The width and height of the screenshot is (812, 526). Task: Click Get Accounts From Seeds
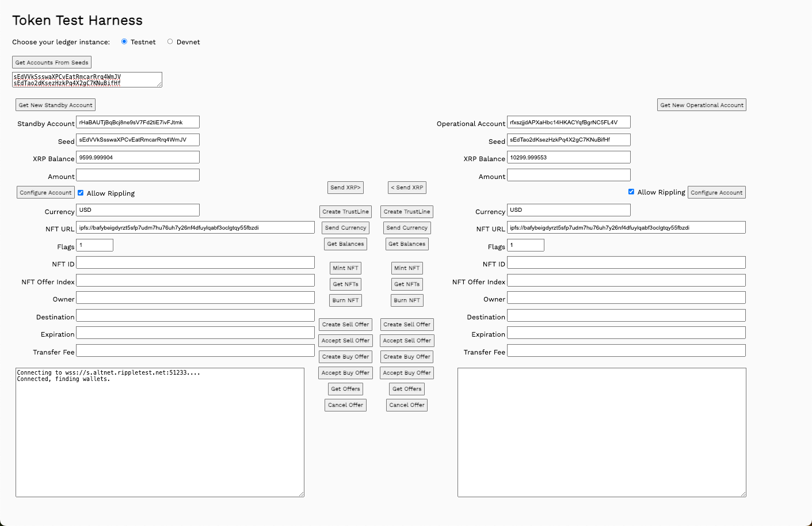[x=51, y=62]
